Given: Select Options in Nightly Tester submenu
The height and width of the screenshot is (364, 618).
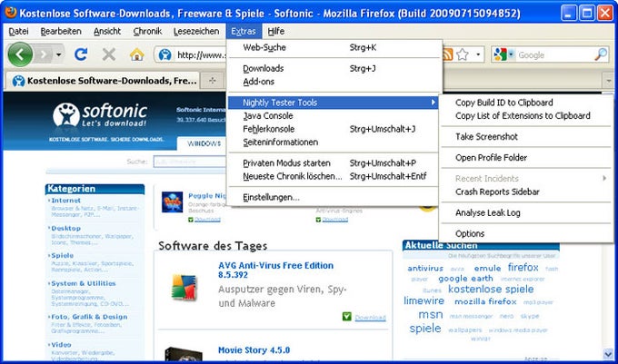Looking at the screenshot, I should [x=526, y=233].
